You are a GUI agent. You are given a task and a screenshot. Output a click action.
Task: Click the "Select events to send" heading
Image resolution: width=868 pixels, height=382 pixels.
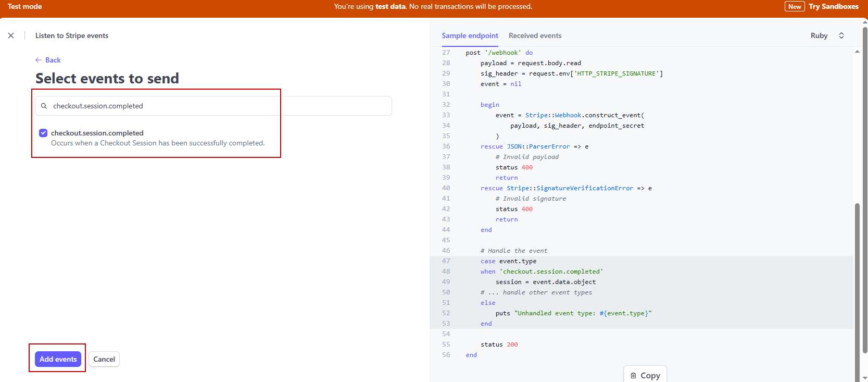[107, 78]
